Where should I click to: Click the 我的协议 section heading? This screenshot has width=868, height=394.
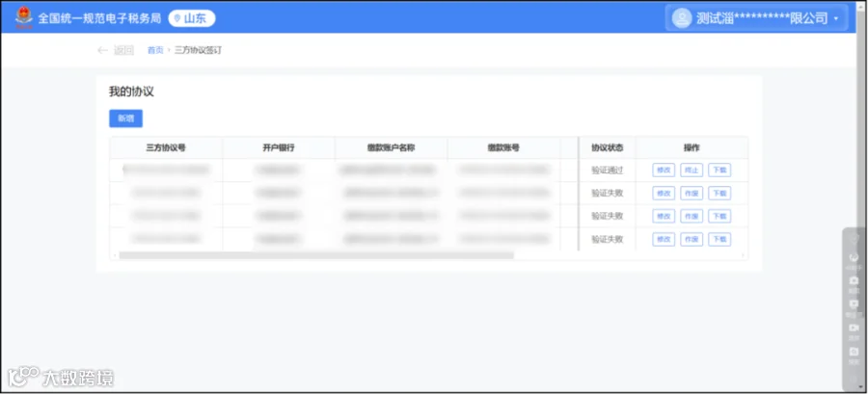[x=131, y=92]
